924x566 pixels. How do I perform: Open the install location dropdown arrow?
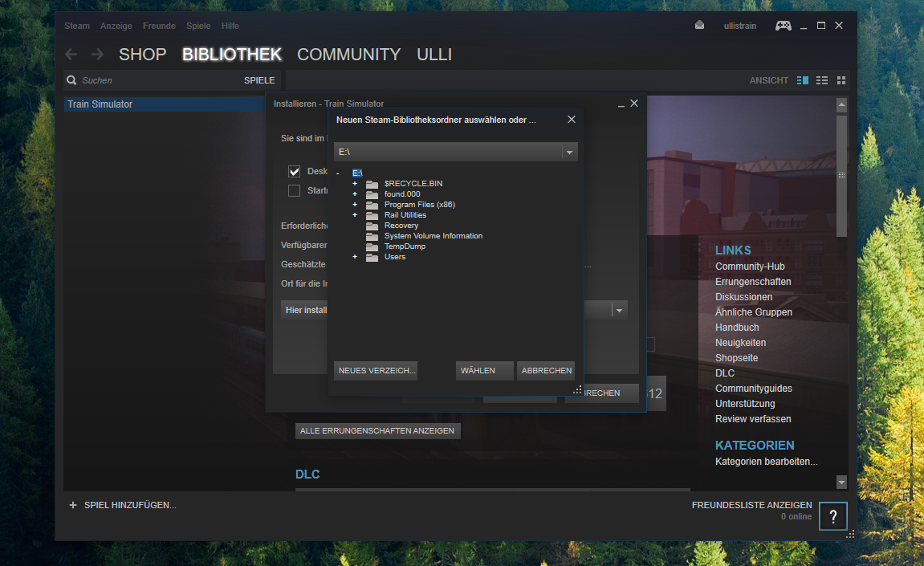[x=619, y=310]
